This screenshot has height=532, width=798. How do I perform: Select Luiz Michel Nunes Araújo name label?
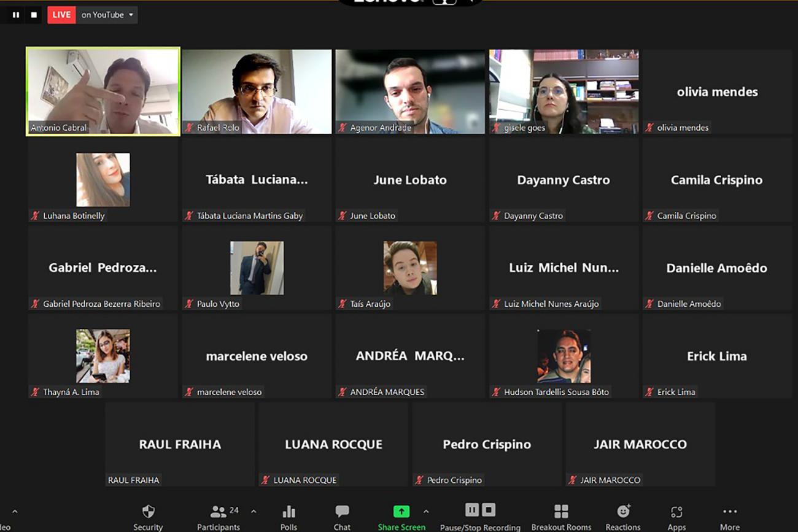point(551,304)
